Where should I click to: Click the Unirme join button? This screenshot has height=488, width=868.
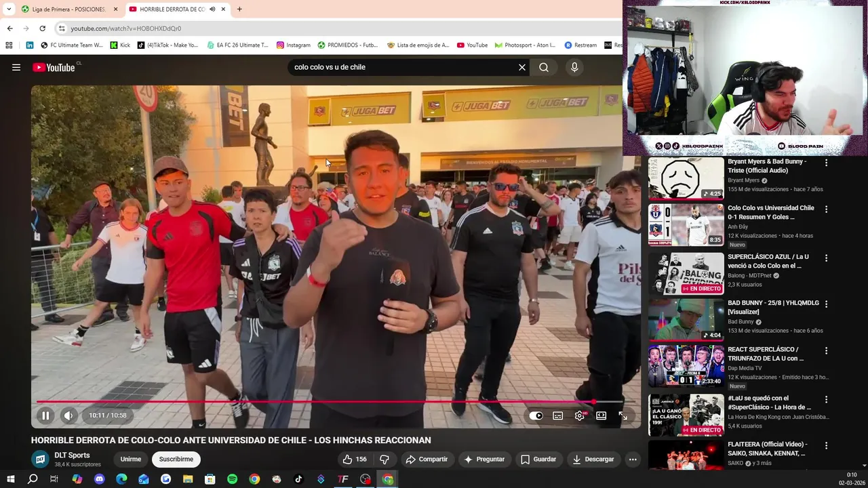(x=131, y=460)
